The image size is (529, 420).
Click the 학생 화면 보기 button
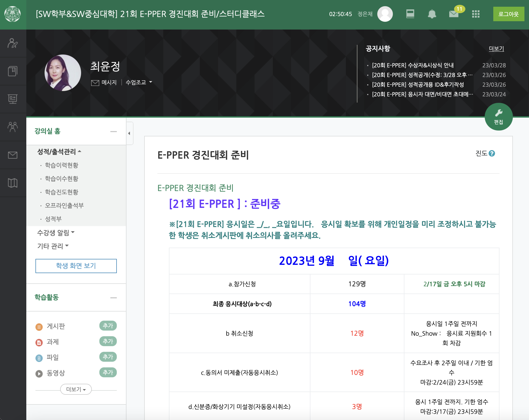click(x=76, y=266)
